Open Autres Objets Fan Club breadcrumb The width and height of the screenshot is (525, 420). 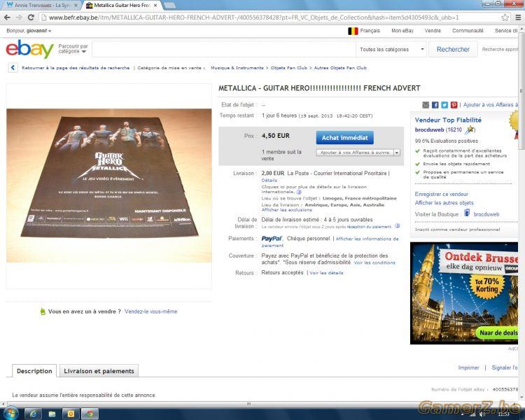(340, 68)
